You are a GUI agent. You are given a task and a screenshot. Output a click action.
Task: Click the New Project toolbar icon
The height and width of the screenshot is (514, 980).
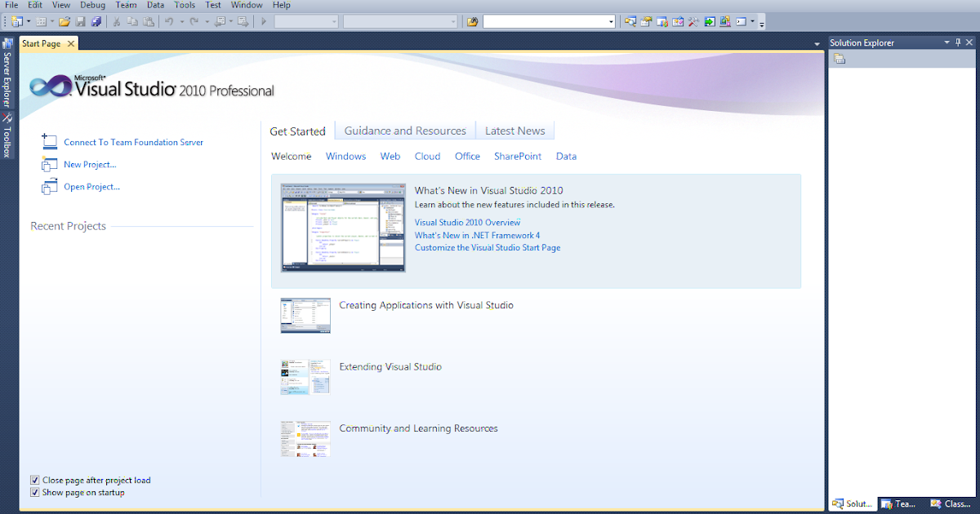point(16,21)
